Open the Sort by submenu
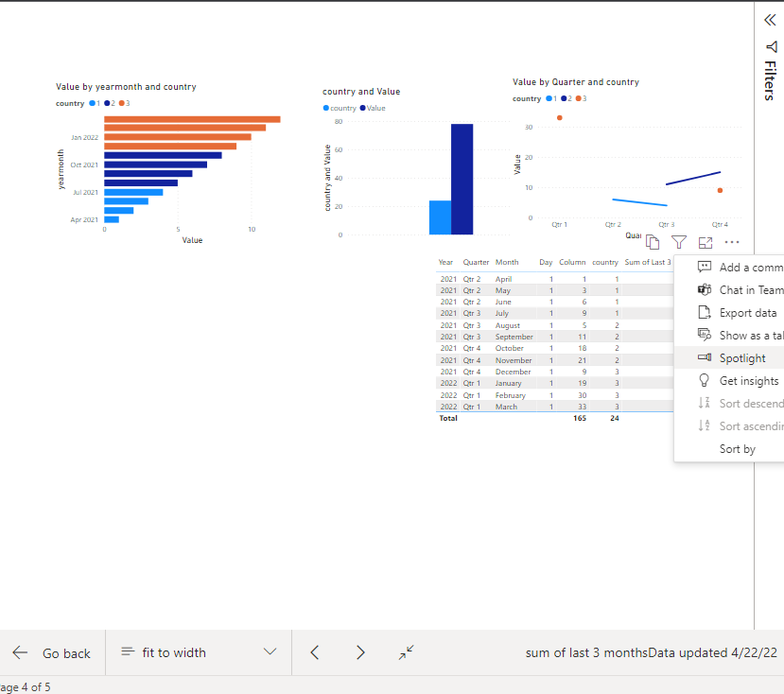Screen dimensions: 784x694 [729, 449]
